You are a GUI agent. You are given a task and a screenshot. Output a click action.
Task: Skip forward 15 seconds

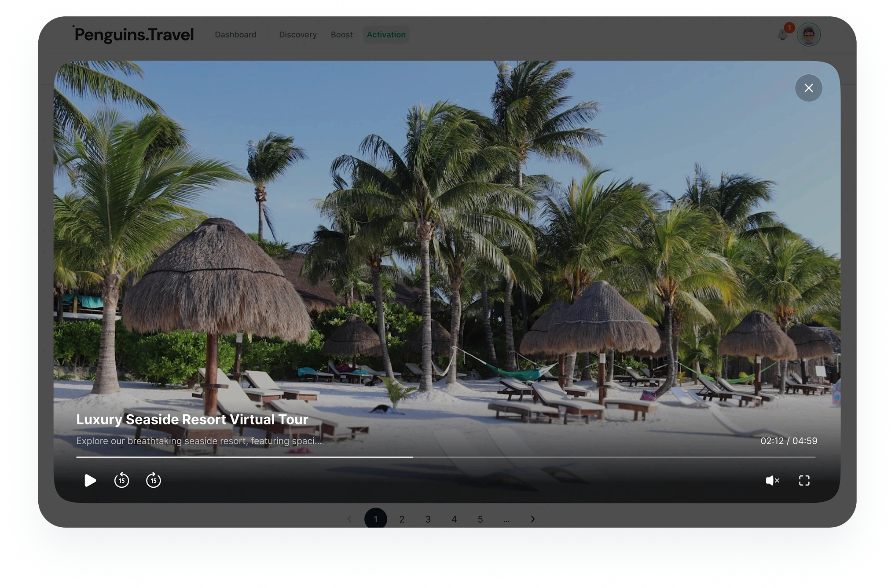(x=154, y=480)
